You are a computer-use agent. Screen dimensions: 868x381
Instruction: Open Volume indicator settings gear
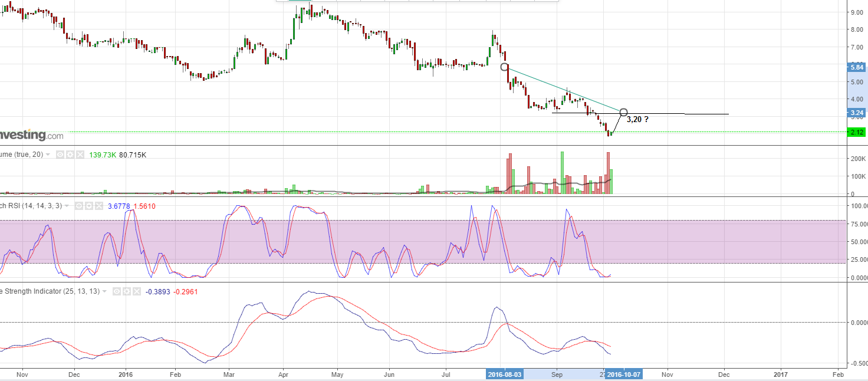[69, 155]
